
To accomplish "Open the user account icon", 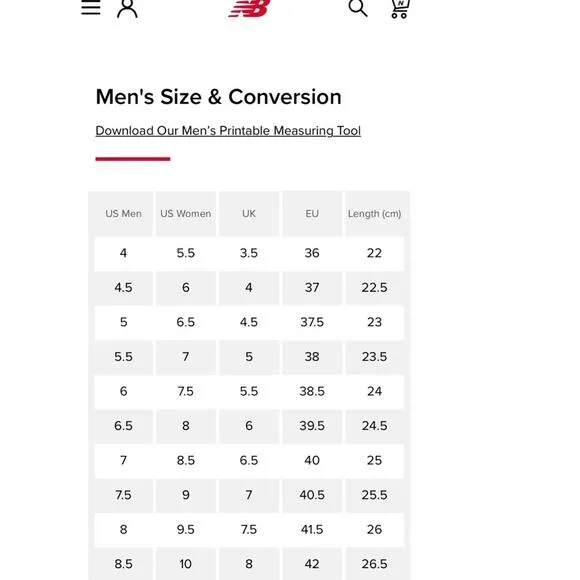I will click(127, 8).
